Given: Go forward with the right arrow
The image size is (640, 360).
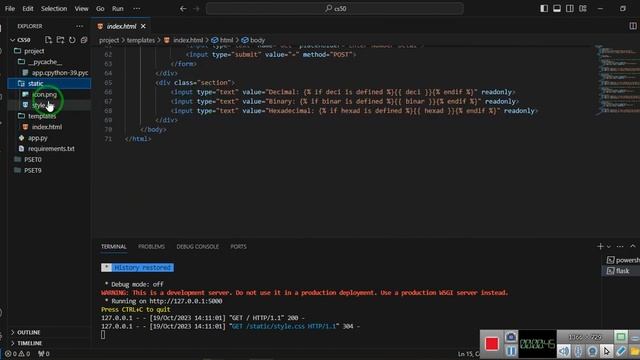Looking at the screenshot, I should 196,8.
